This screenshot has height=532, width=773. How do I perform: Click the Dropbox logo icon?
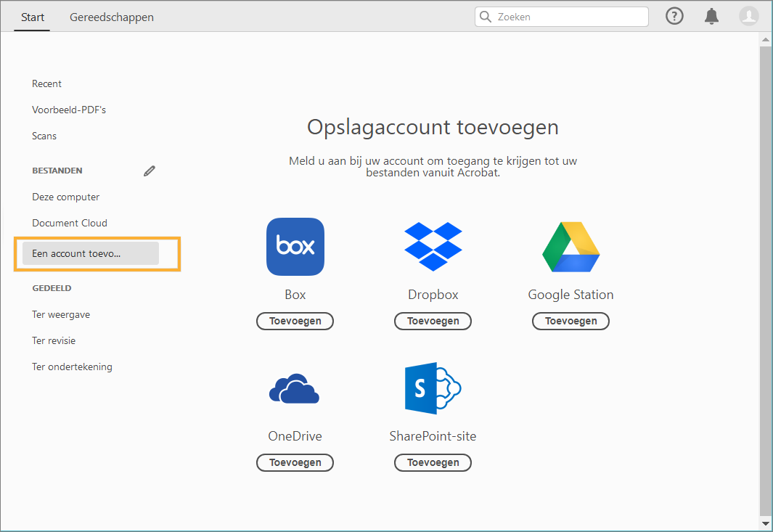(x=433, y=247)
